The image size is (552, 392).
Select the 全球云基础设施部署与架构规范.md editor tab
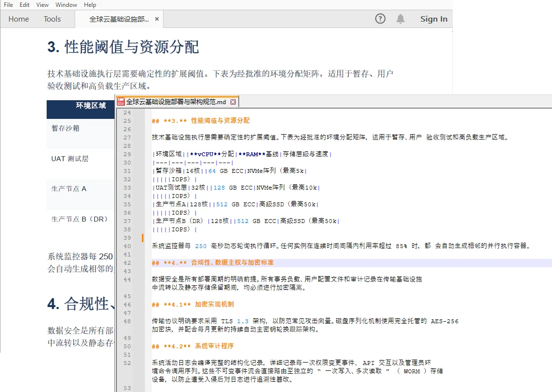(176, 102)
